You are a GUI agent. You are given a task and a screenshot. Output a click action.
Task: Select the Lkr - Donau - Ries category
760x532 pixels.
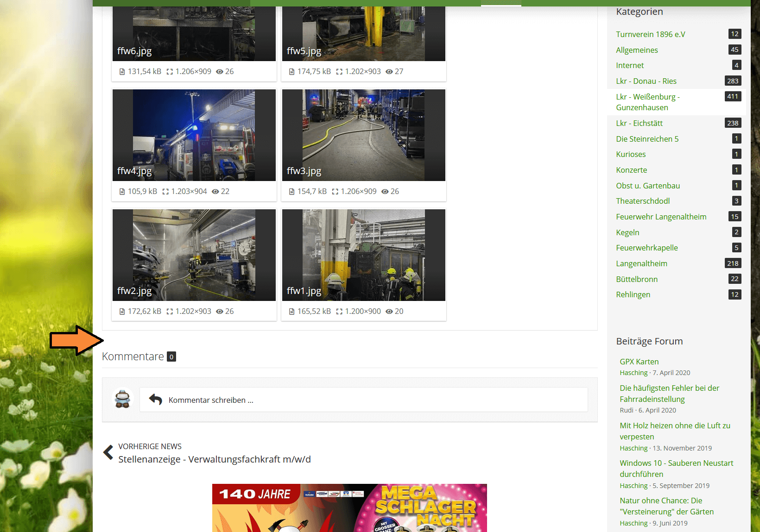tap(646, 81)
